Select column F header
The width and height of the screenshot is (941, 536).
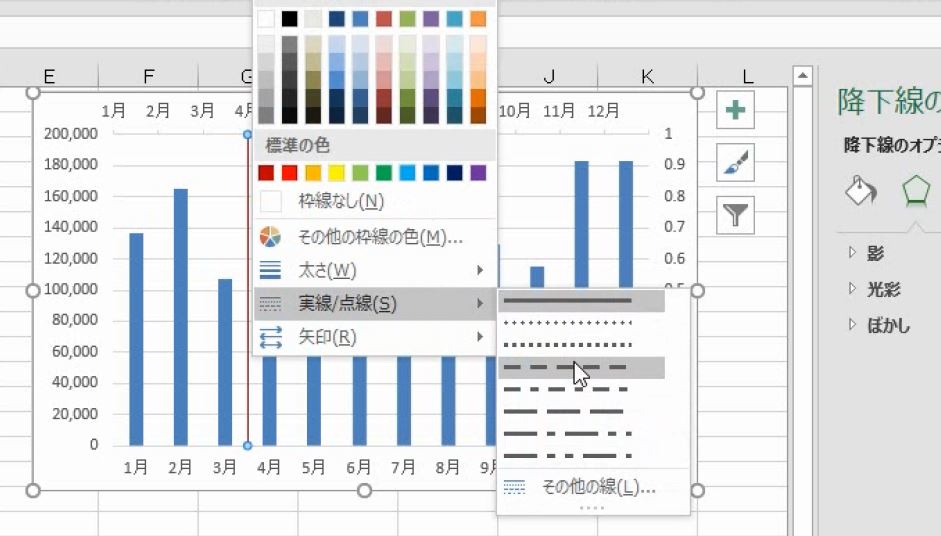click(x=148, y=76)
